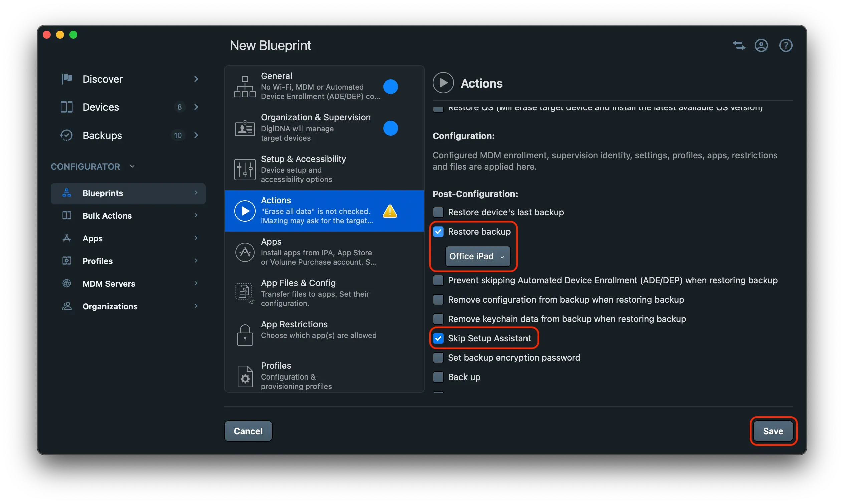
Task: Select the Bulk Actions icon
Action: pos(66,215)
